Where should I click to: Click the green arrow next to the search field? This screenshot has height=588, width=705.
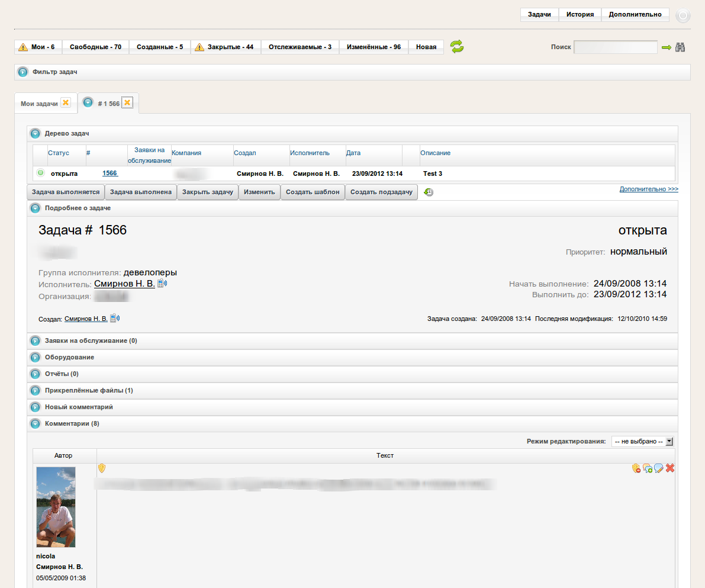point(667,47)
